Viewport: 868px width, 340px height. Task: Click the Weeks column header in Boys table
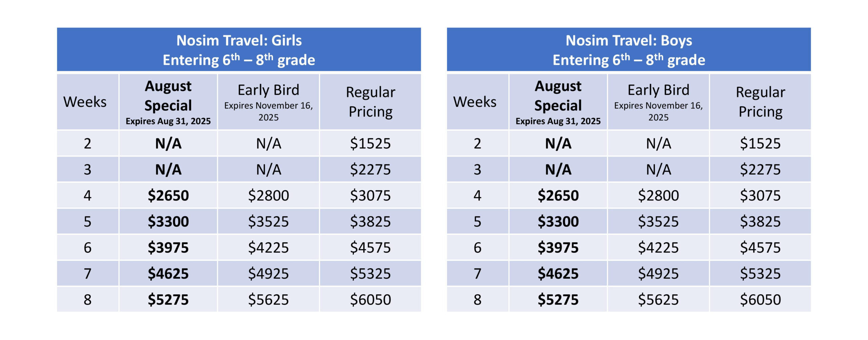475,102
